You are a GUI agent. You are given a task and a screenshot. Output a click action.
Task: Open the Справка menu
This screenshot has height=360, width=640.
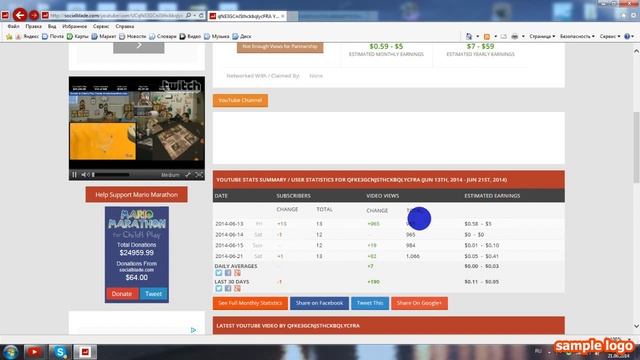point(124,26)
